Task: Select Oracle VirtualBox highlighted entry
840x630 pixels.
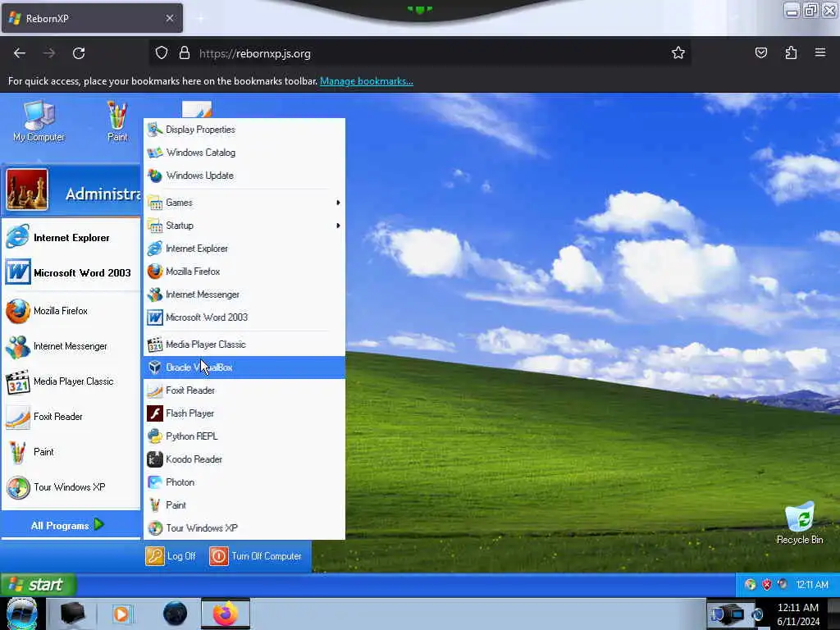Action: click(244, 367)
